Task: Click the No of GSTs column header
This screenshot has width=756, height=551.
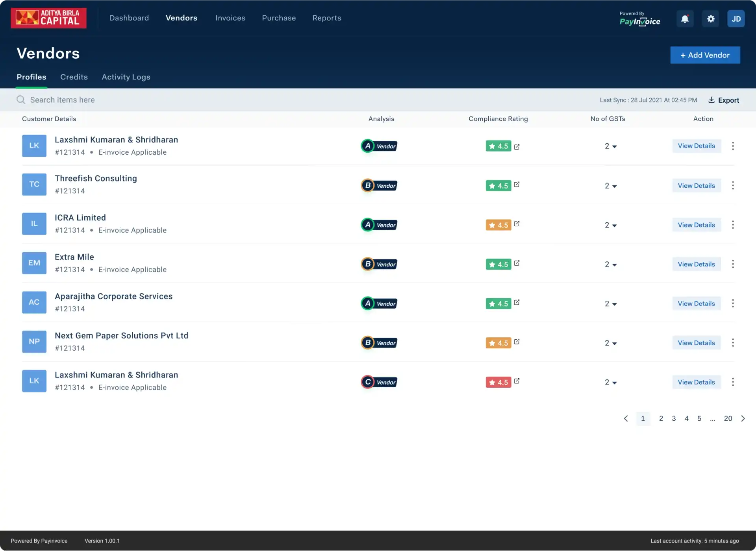Action: click(x=608, y=119)
